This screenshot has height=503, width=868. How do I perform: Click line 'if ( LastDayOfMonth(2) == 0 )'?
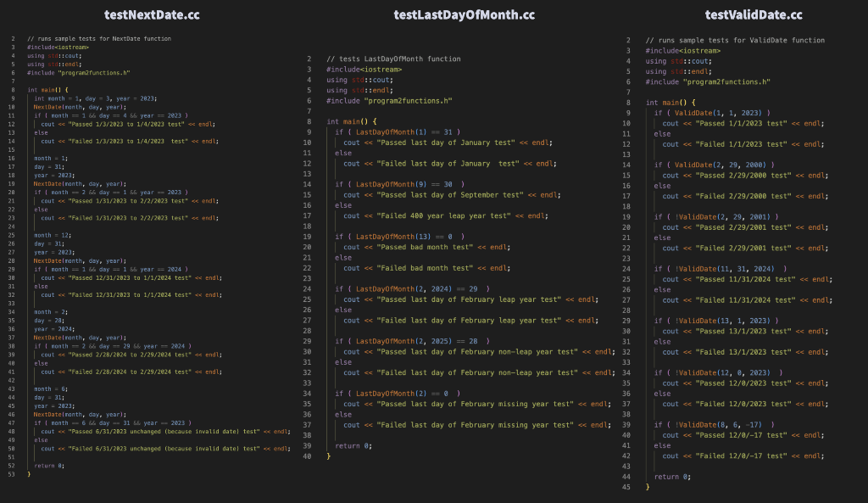(397, 394)
